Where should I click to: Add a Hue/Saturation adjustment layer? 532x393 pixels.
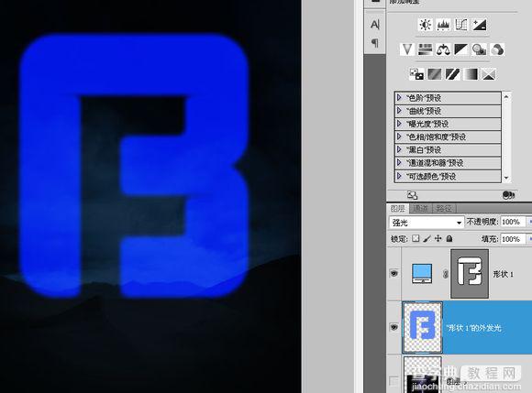tap(425, 49)
